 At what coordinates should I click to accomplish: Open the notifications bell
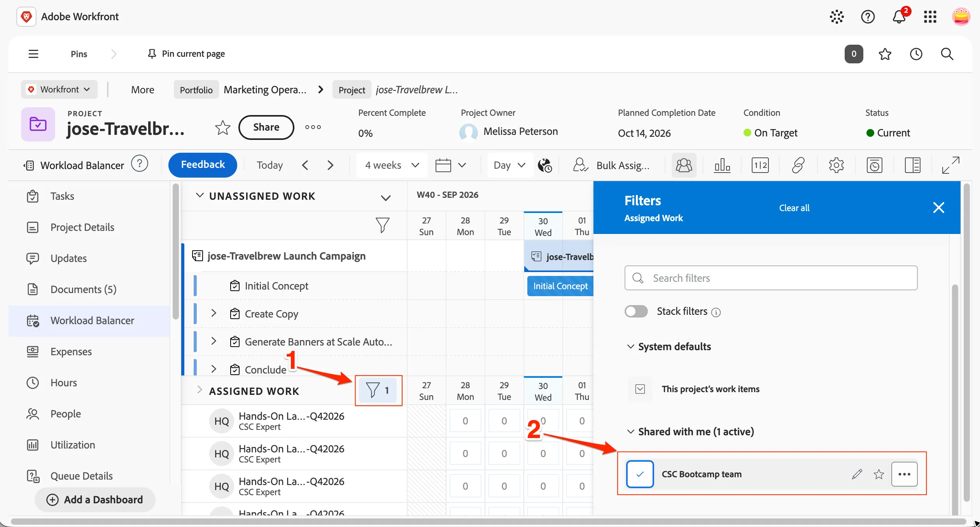tap(899, 17)
